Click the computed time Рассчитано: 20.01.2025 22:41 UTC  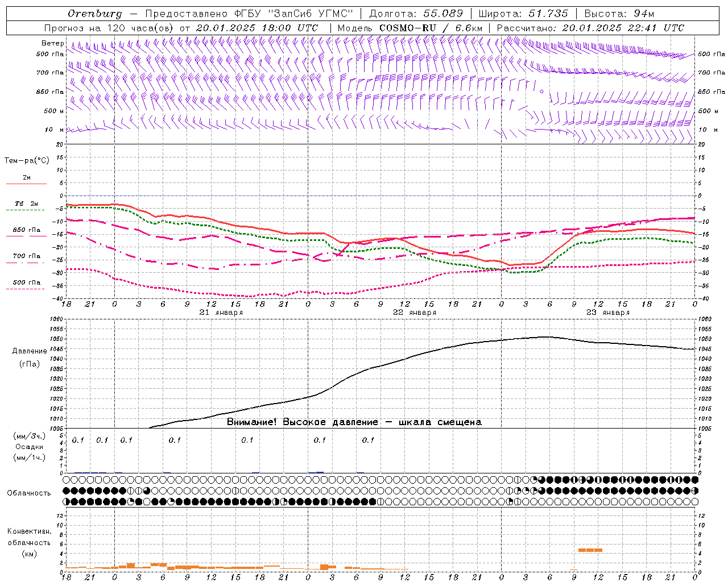pyautogui.click(x=590, y=28)
